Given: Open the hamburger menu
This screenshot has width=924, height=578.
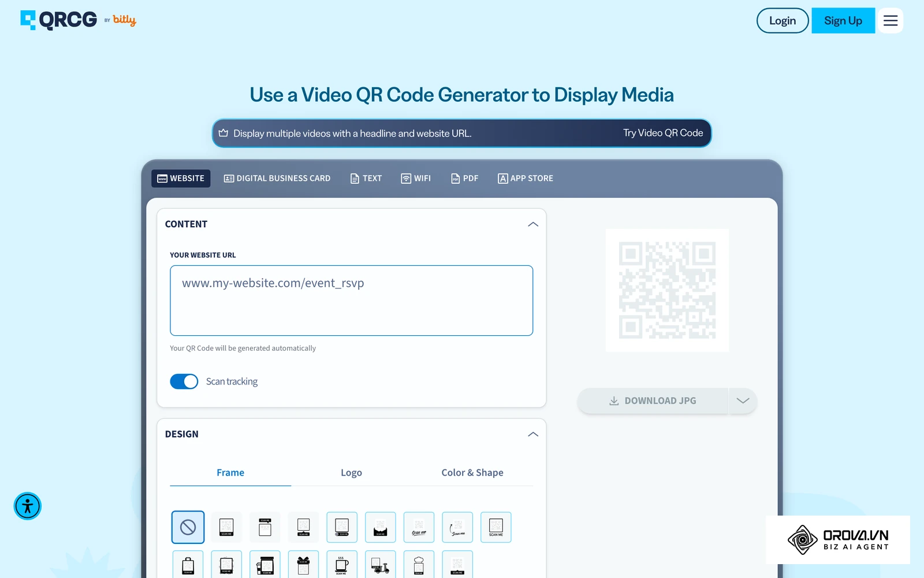Looking at the screenshot, I should (x=891, y=21).
